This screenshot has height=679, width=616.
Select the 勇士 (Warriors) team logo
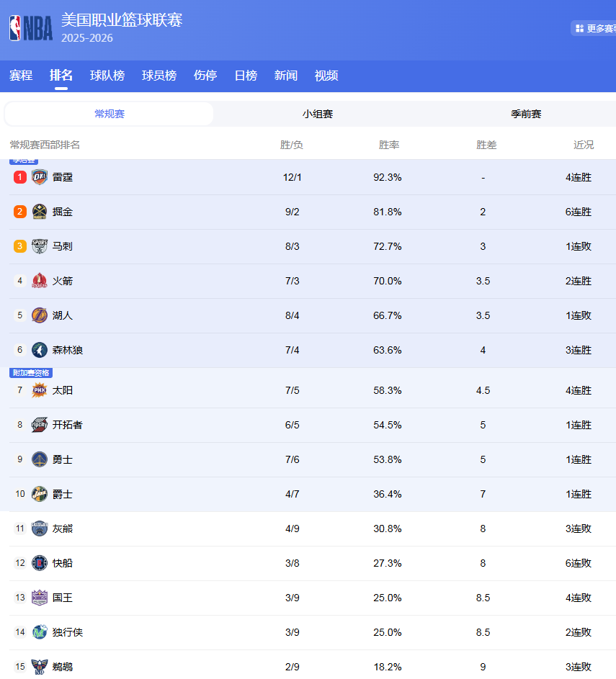click(x=40, y=459)
